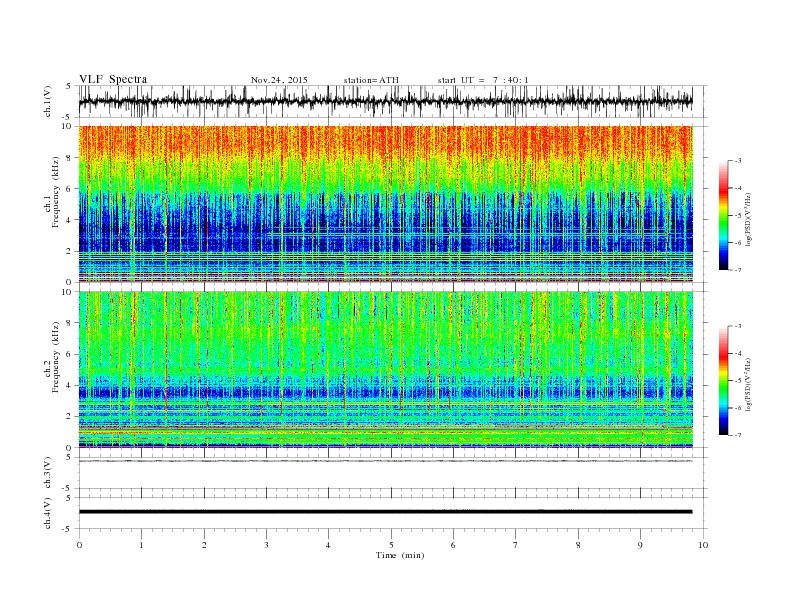Click the "6" kHz tick of ch.2 spectrogram
This screenshot has width=792, height=612.
pos(70,354)
